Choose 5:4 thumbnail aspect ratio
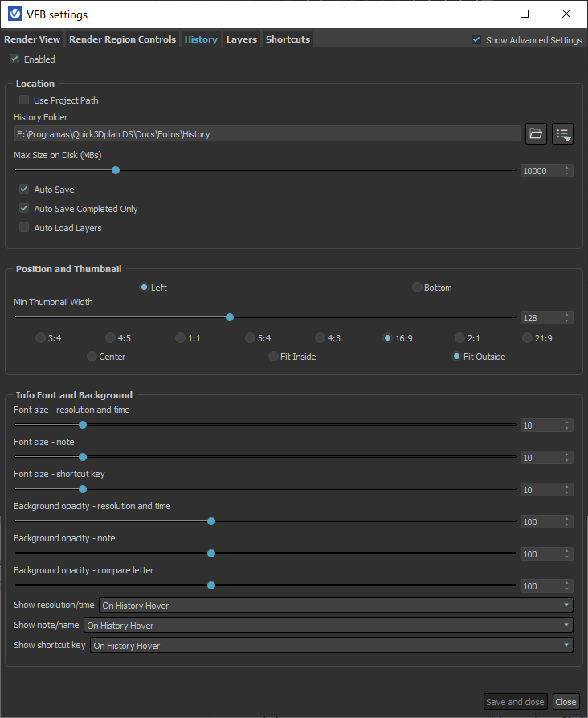This screenshot has height=718, width=588. (x=250, y=338)
